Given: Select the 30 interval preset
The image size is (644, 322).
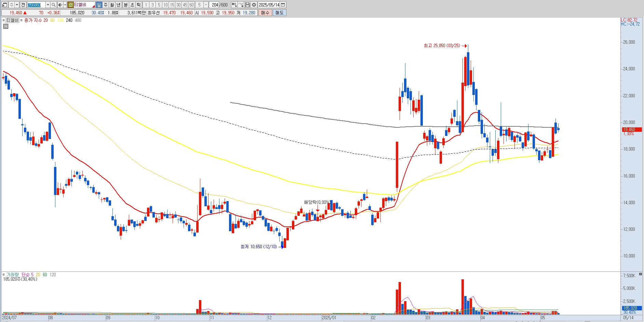Looking at the screenshot, I should point(178,5).
